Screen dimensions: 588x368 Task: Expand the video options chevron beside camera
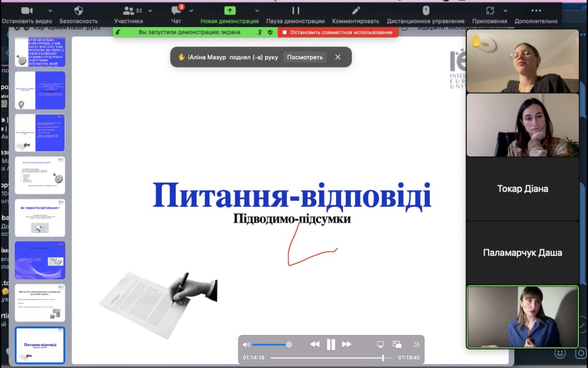click(50, 11)
